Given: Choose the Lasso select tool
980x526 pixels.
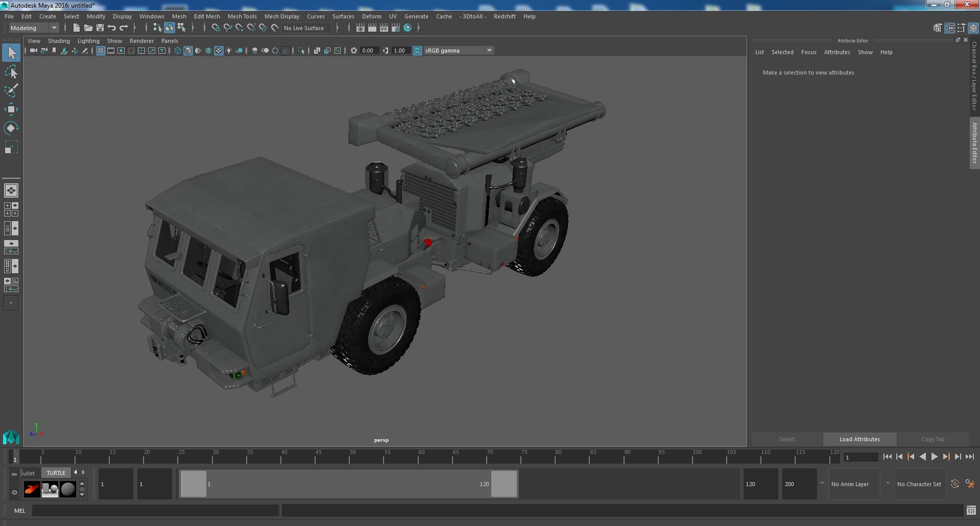Looking at the screenshot, I should click(11, 72).
